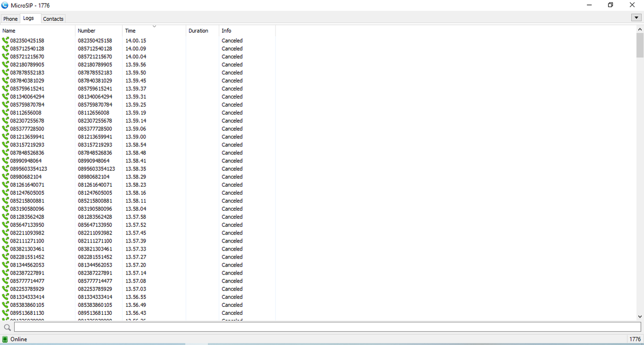Click outgoing call icon for 082307255678

pyautogui.click(x=6, y=121)
